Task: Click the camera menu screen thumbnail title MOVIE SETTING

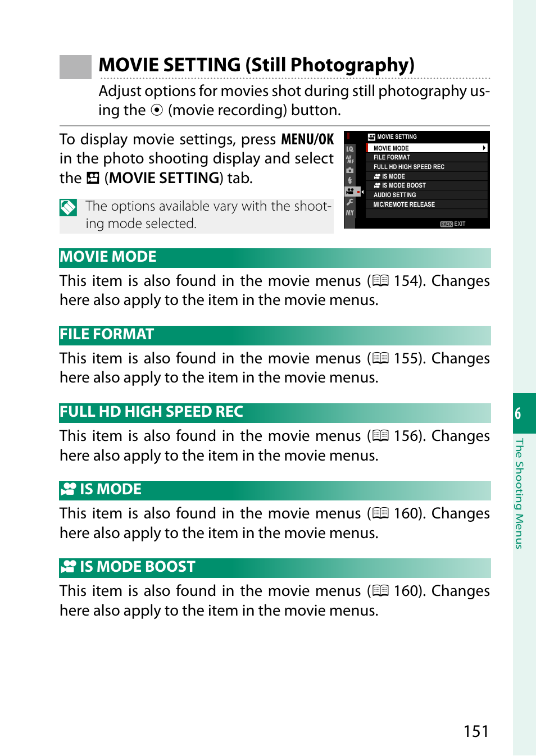Action: (x=397, y=137)
